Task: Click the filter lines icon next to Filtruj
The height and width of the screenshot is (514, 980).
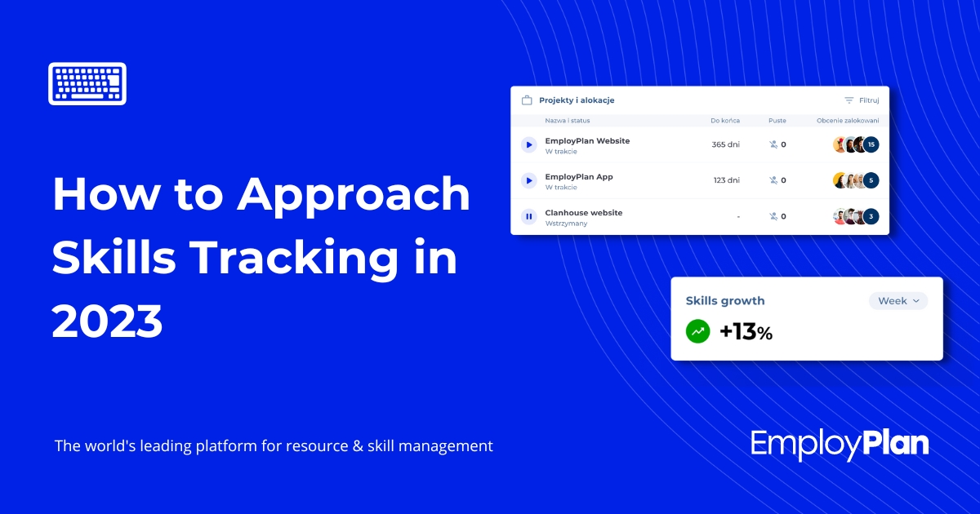Action: (849, 100)
